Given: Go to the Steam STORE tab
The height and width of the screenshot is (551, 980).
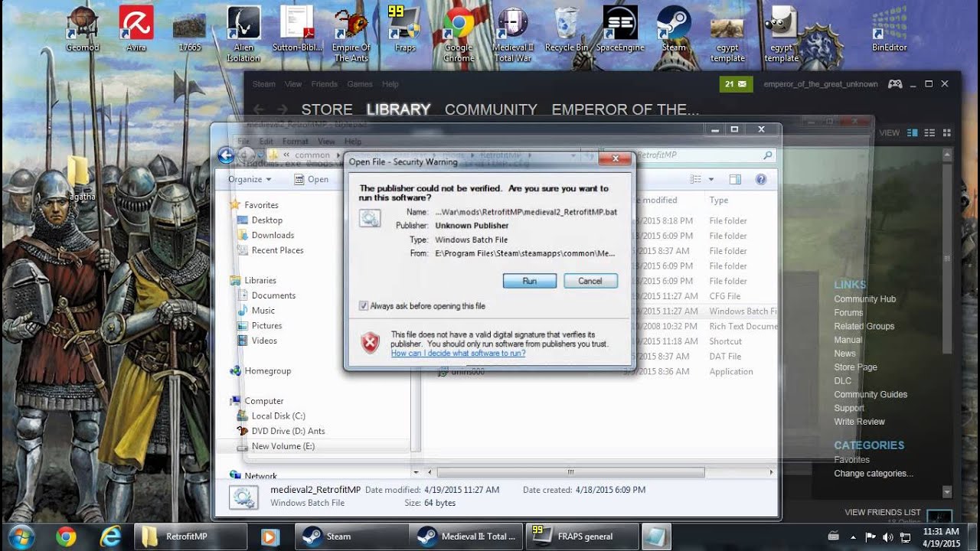Looking at the screenshot, I should pos(327,109).
